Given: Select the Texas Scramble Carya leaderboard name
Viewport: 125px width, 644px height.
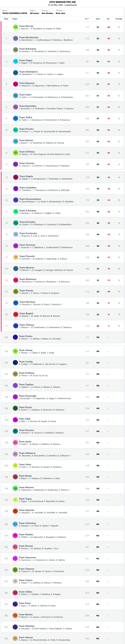Looking at the screenshot, I should (x=15, y=13).
